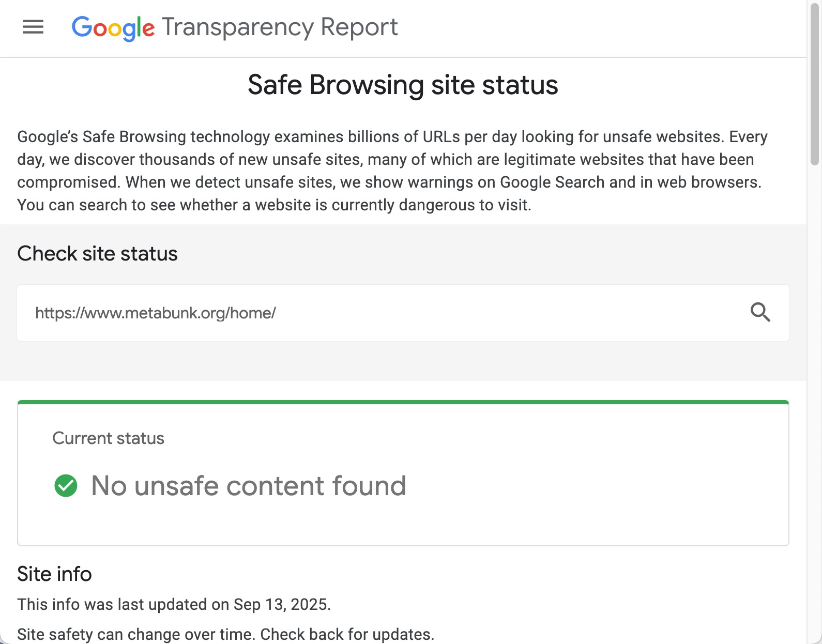Open the hamburger main menu
822x644 pixels.
coord(33,27)
